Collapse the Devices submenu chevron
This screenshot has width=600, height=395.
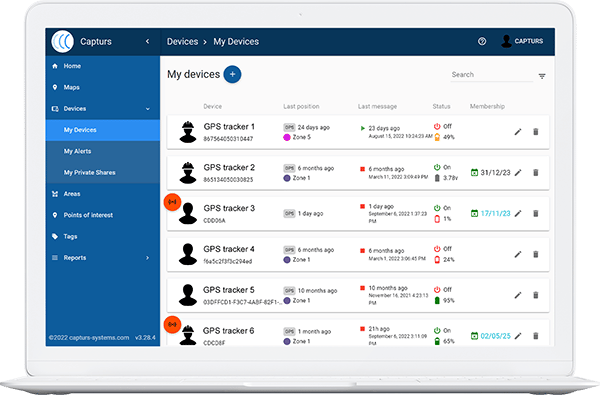pyautogui.click(x=148, y=109)
